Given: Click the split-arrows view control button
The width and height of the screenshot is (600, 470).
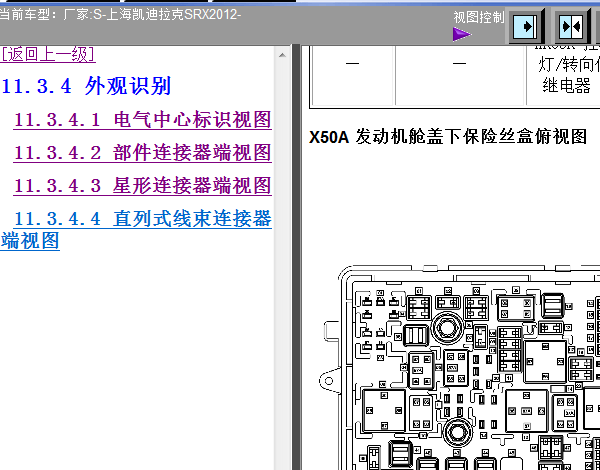Looking at the screenshot, I should [572, 27].
